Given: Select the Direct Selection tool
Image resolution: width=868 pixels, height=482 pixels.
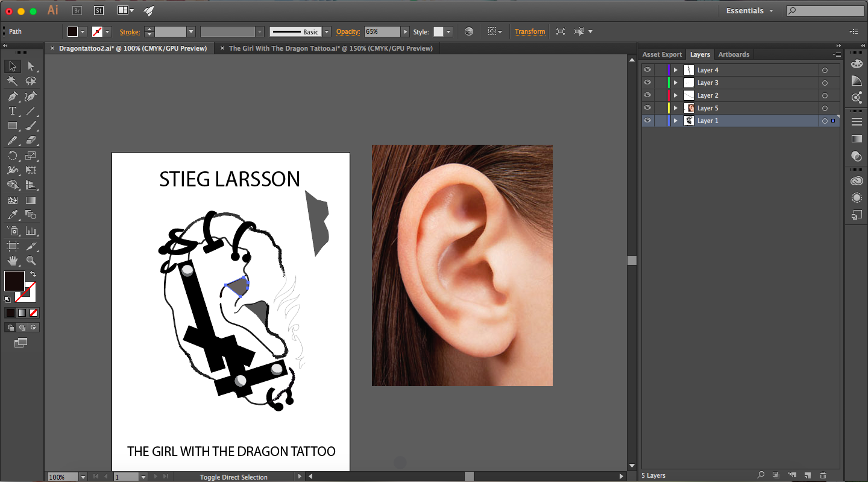Looking at the screenshot, I should 31,66.
